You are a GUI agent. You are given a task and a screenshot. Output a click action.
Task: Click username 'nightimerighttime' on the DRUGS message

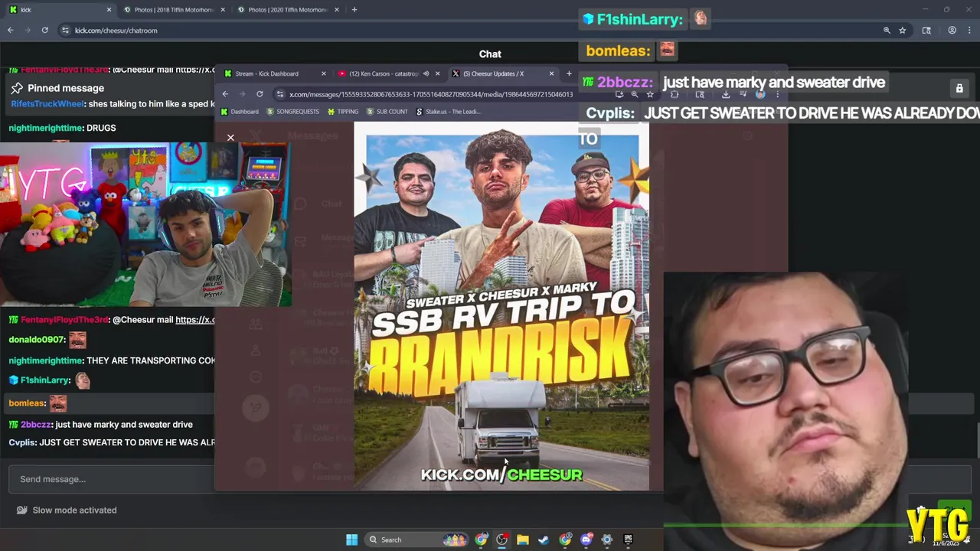tap(45, 128)
